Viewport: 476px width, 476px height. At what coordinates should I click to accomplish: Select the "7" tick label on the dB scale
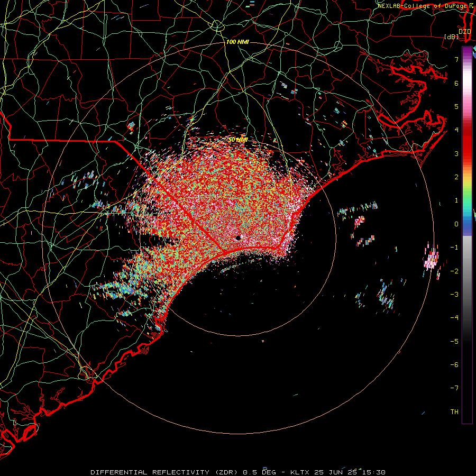point(456,59)
